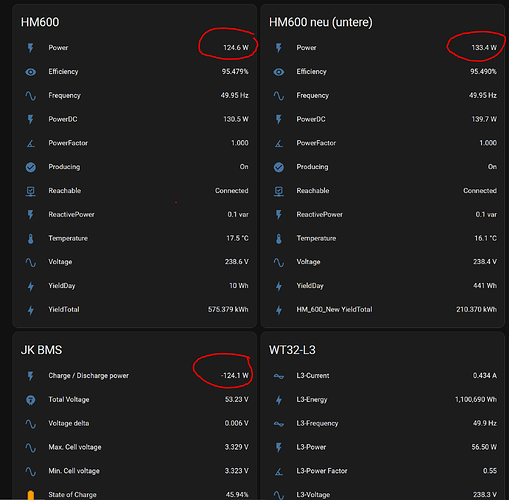Image resolution: width=509 pixels, height=500 pixels.
Task: Open the L3-Energy entity row
Action: [x=383, y=400]
